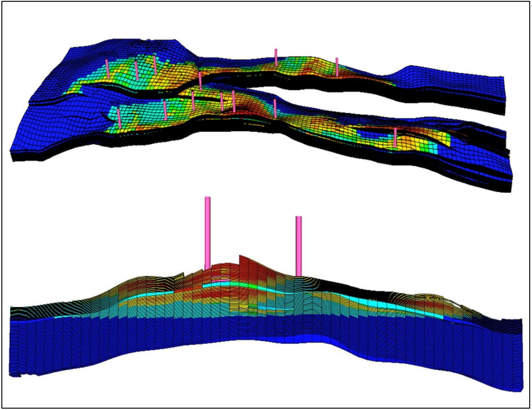
Task: Select the leftmost pink well on the lower branch
Action: (119, 117)
